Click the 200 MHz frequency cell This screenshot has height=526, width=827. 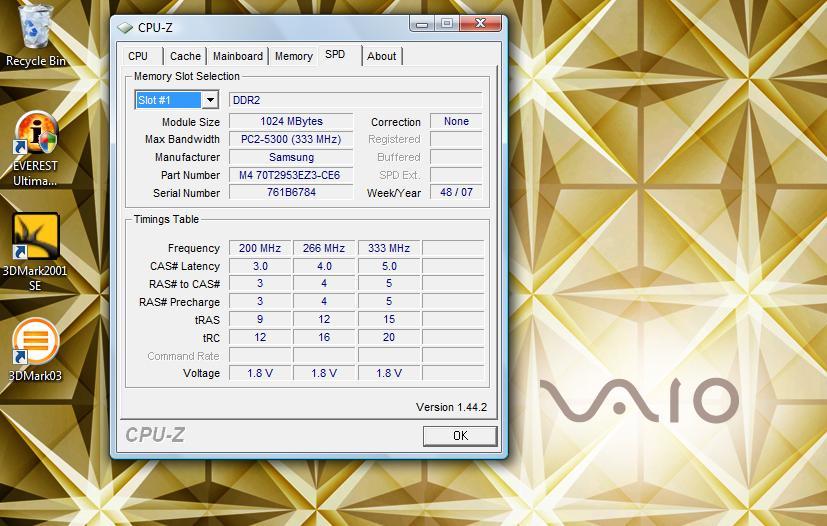[260, 248]
